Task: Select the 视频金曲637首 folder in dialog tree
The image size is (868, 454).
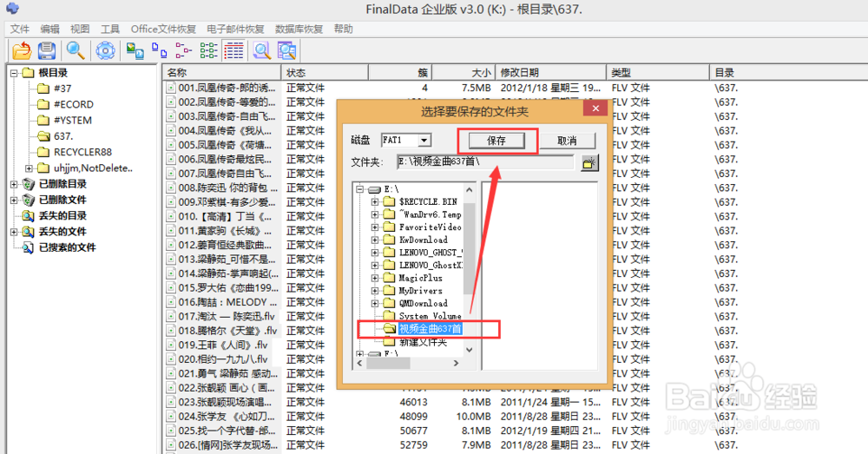Action: [431, 329]
